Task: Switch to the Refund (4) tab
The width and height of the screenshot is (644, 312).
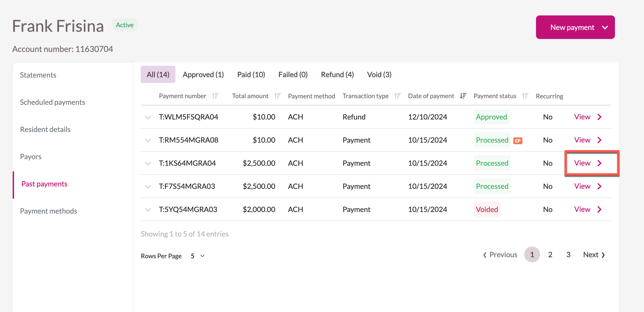Action: (x=337, y=74)
